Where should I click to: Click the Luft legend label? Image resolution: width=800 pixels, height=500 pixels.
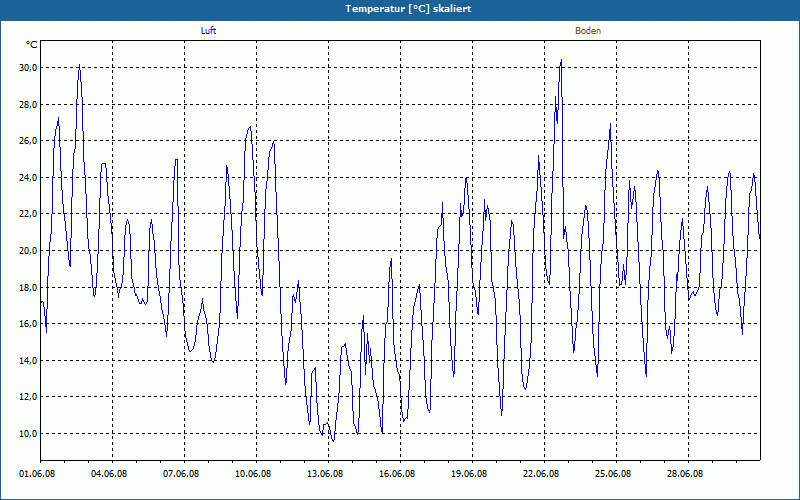click(x=209, y=31)
